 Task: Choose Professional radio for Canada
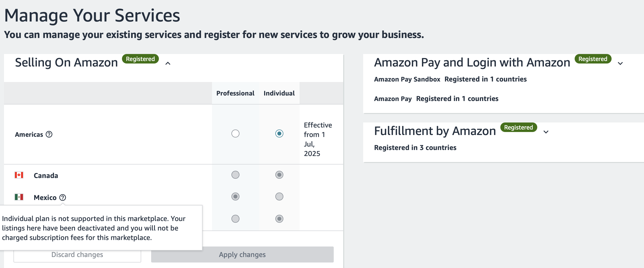coord(235,175)
